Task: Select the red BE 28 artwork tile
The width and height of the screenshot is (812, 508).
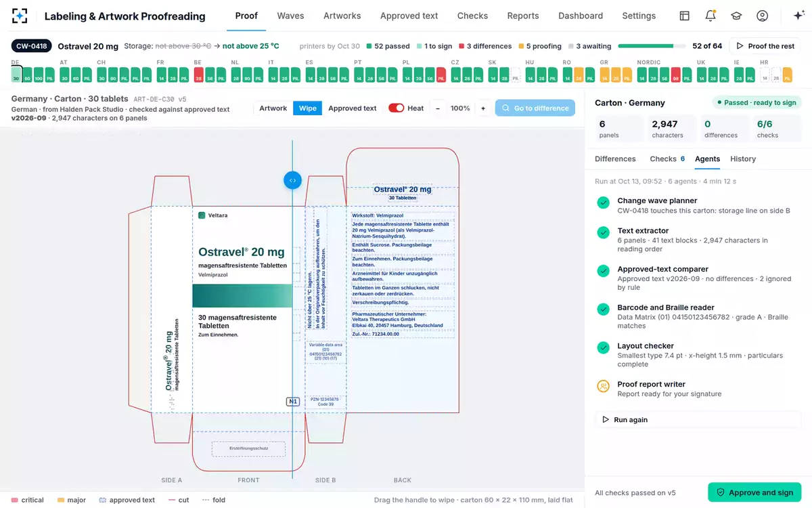Action: pyautogui.click(x=199, y=75)
